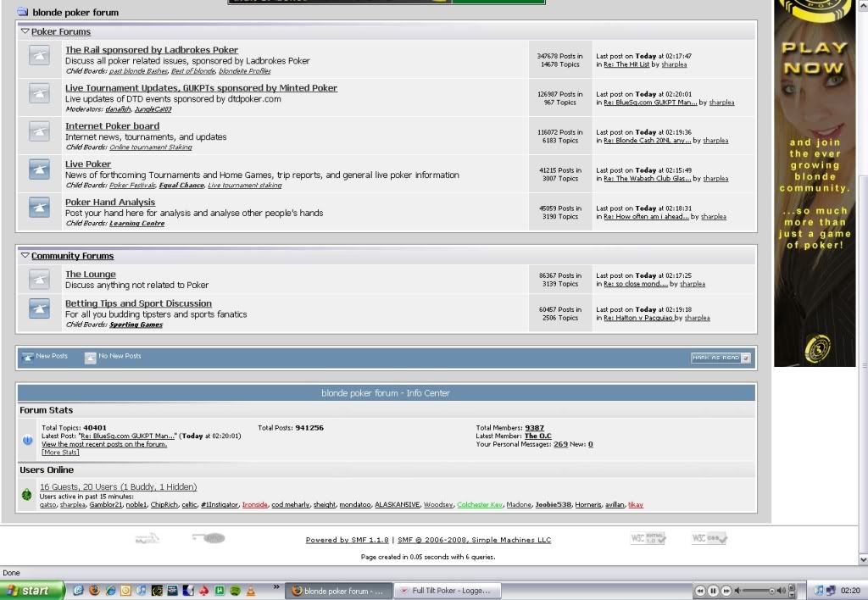Viewport: 868px width, 600px height.
Task: Open Betting Tips and Sport Discussion board
Action: click(138, 304)
